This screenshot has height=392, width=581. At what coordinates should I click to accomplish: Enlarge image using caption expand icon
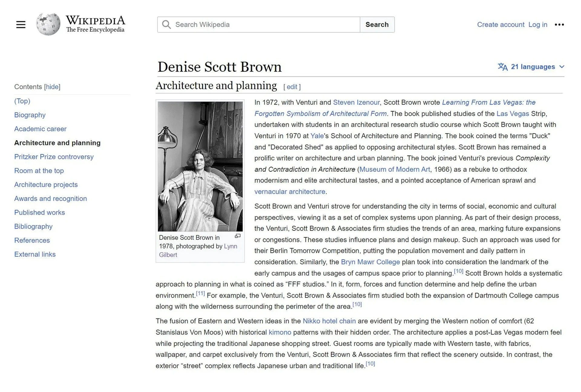[238, 236]
